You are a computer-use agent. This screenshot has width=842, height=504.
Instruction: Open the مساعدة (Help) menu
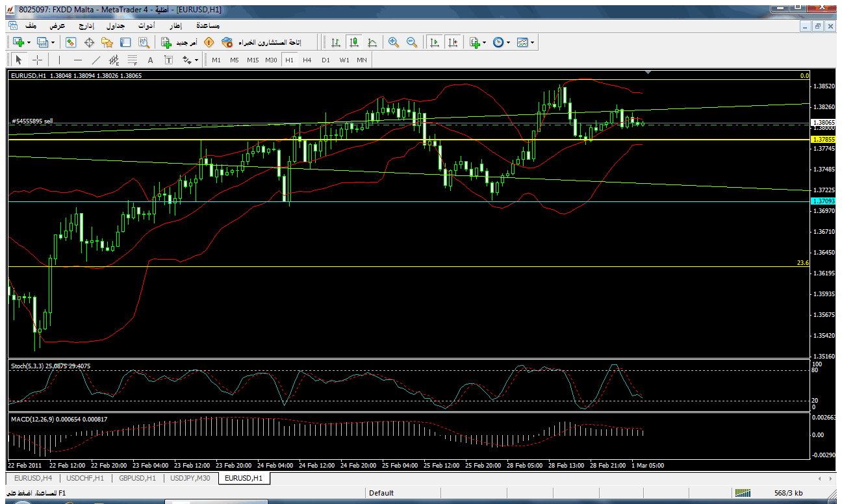(x=207, y=25)
